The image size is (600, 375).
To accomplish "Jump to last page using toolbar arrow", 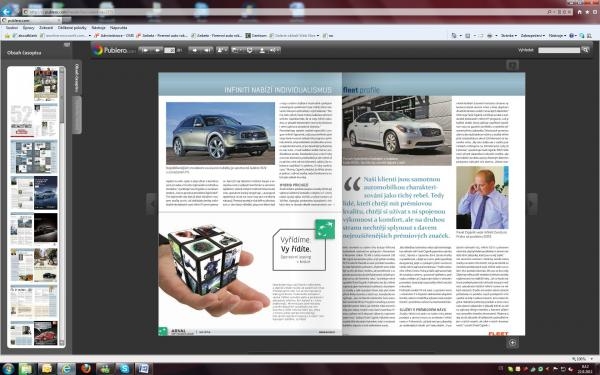I will tap(207, 50).
